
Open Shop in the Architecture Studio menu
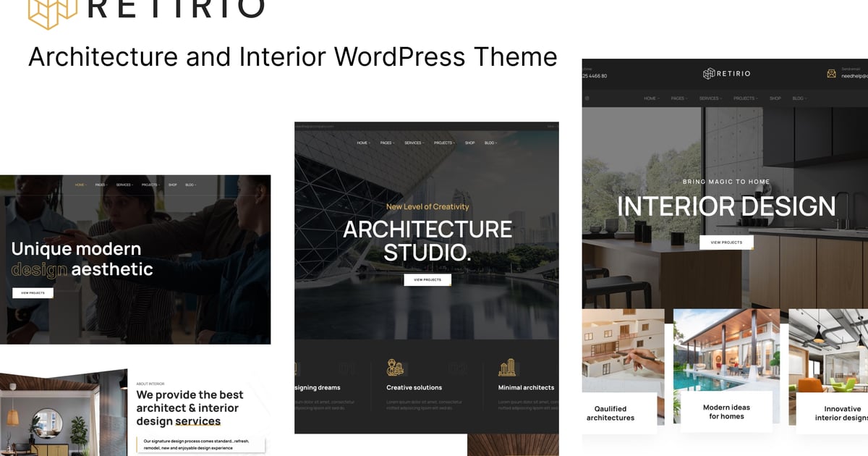click(x=469, y=143)
